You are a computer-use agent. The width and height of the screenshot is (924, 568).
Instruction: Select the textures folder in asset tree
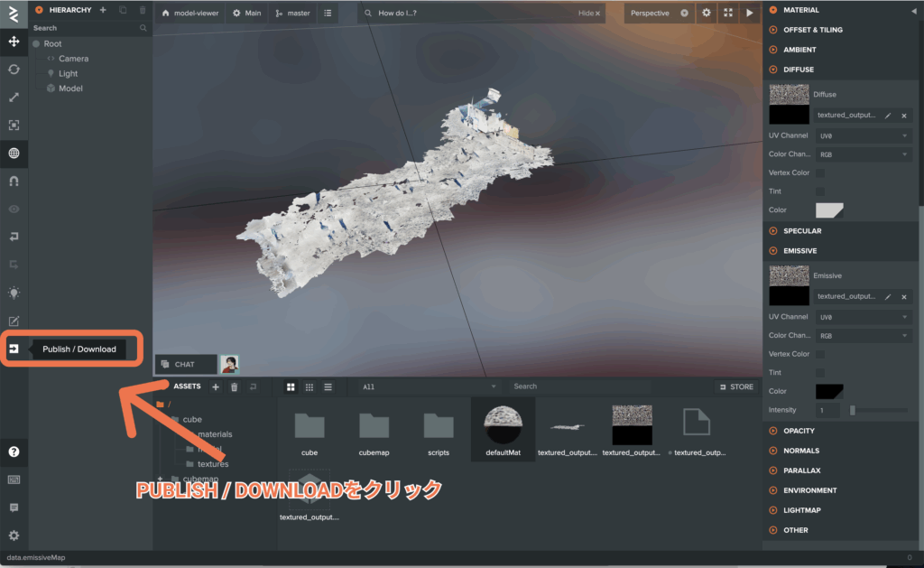(212, 464)
